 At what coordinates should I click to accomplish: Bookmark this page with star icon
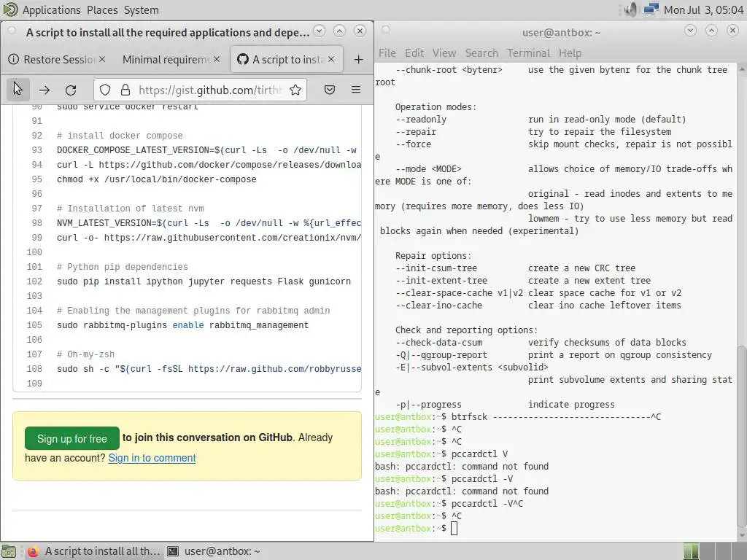tap(295, 90)
